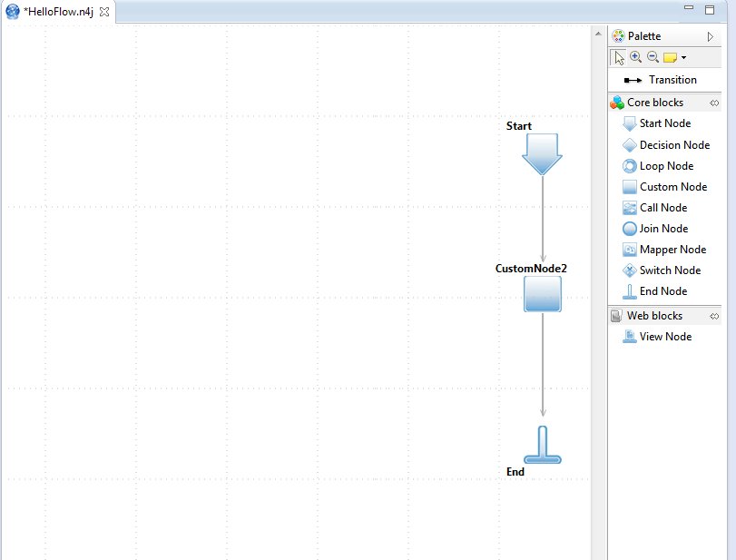Click the zoom out magnifier
This screenshot has height=560, width=736.
pyautogui.click(x=653, y=57)
